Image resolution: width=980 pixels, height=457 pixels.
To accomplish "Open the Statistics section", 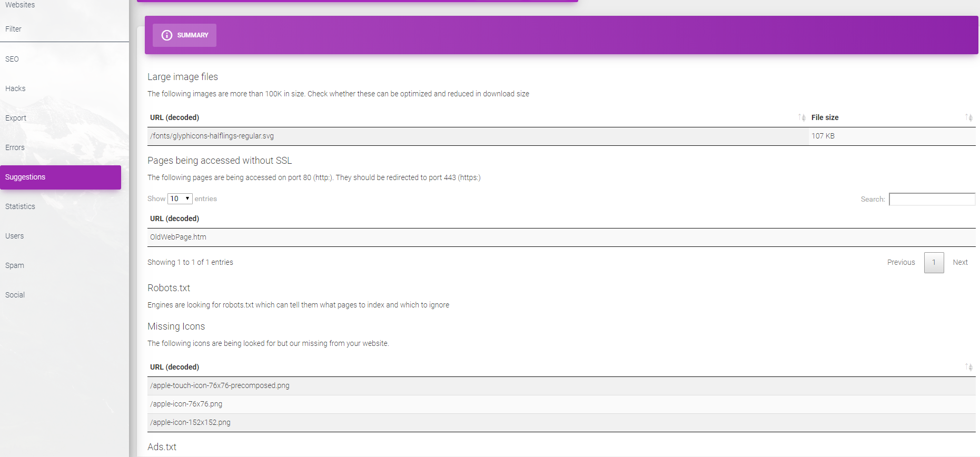I will [20, 206].
